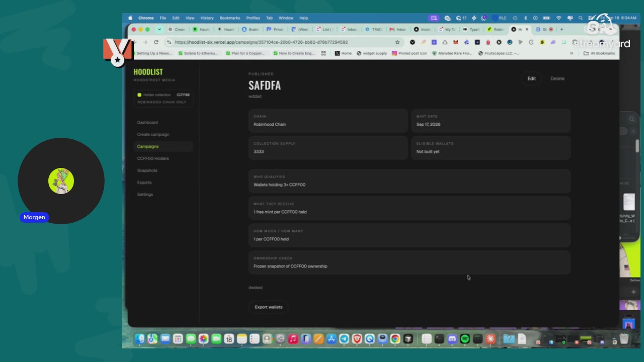Viewport: 644px width, 362px height.
Task: Click the Holder collection CCFF00 box
Action: tap(164, 98)
